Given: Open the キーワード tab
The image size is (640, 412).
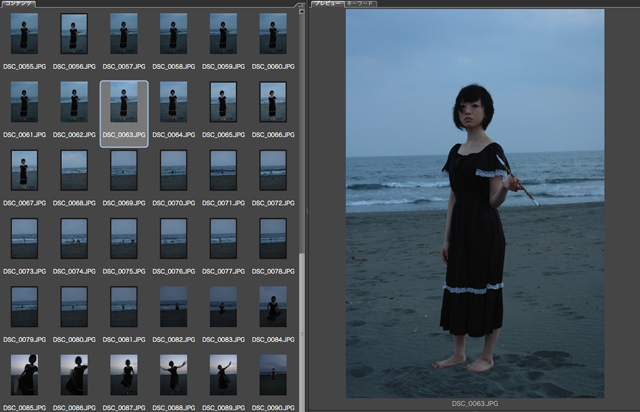Looking at the screenshot, I should 360,4.
